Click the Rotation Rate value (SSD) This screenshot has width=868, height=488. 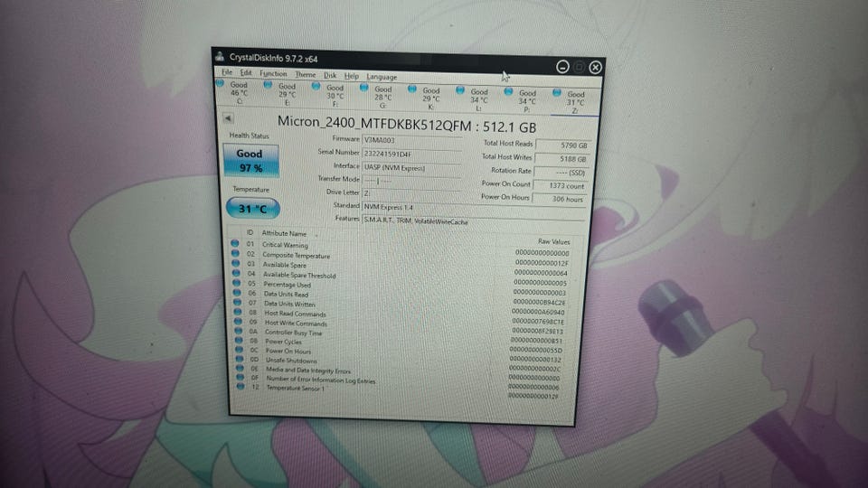click(561, 172)
